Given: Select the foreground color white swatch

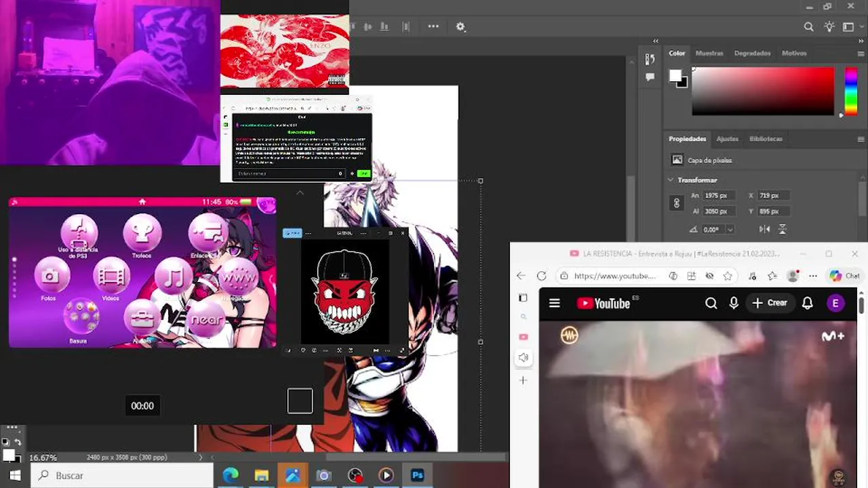Looking at the screenshot, I should tap(675, 75).
